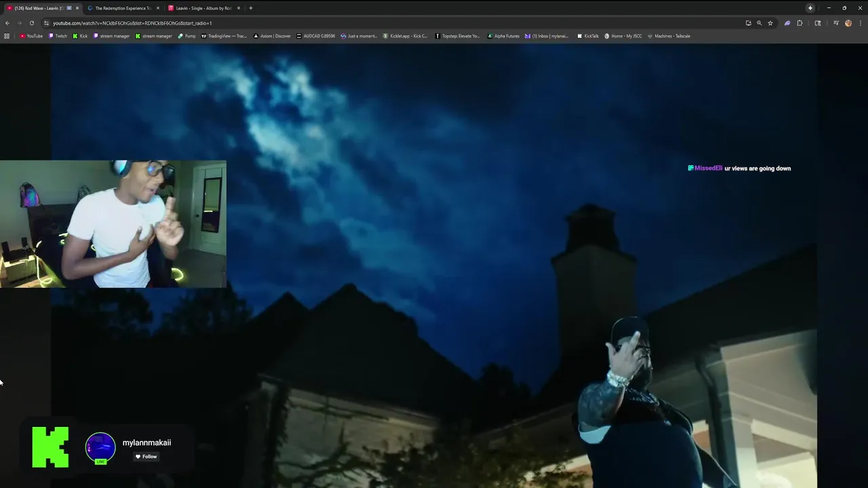Screen dimensions: 868x488
Task: Open the apps grid in bookmarks bar
Action: (x=7, y=36)
